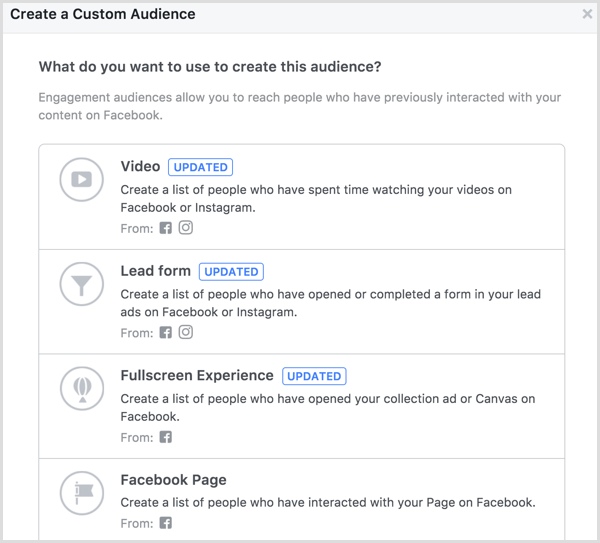Click the Facebook logo under Facebook Page
The image size is (600, 543).
tap(166, 523)
